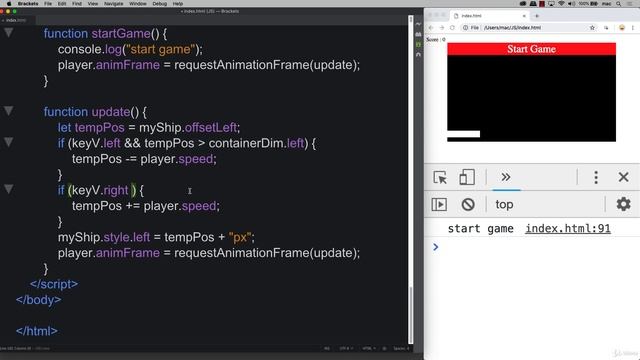This screenshot has height=360, width=640.
Task: Collapse the startGame function fold
Action: (9, 33)
